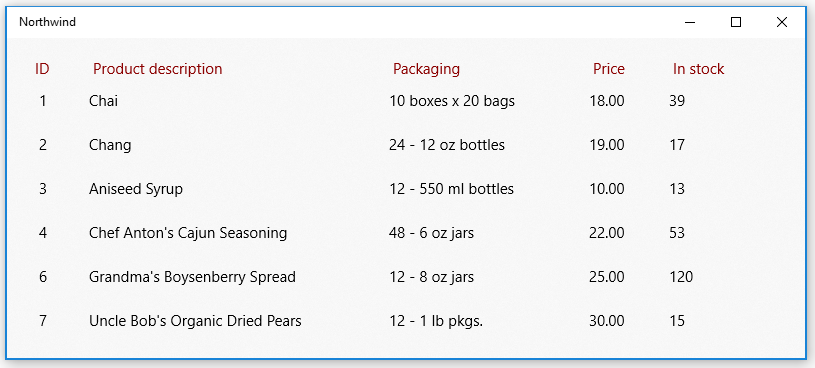
Task: Select Chef Anton's Cajun Seasoning row
Action: [x=405, y=232]
